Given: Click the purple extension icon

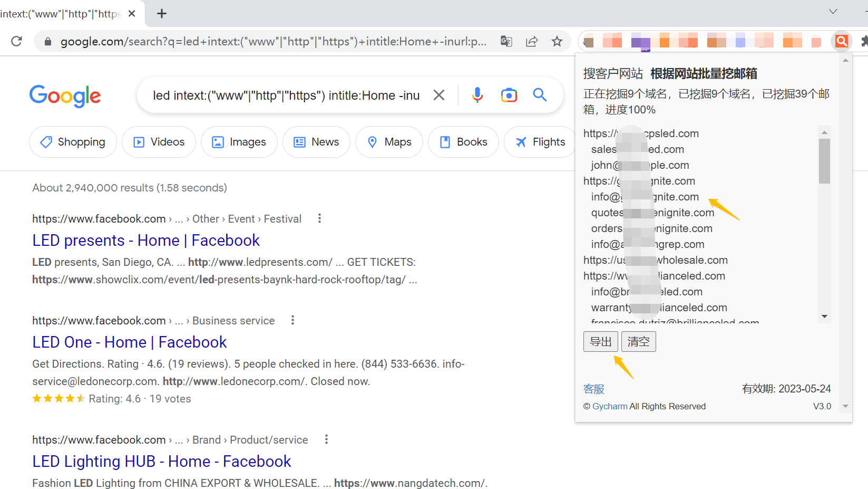Looking at the screenshot, I should tap(640, 41).
